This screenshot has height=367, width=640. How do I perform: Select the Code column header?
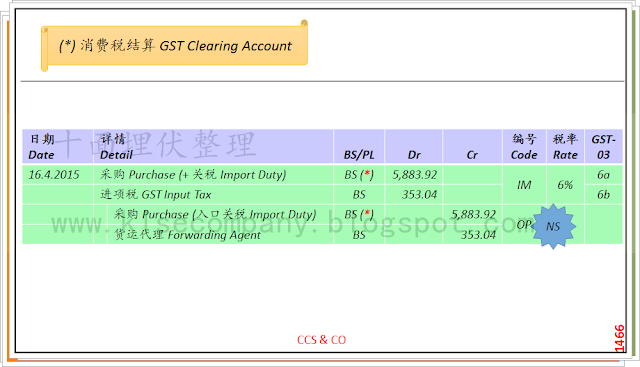[x=524, y=147]
